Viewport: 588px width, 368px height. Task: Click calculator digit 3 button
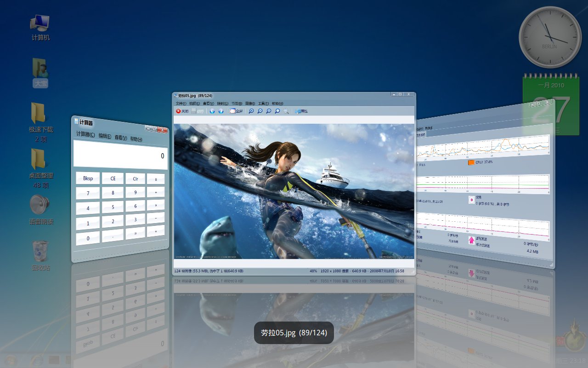(x=136, y=219)
